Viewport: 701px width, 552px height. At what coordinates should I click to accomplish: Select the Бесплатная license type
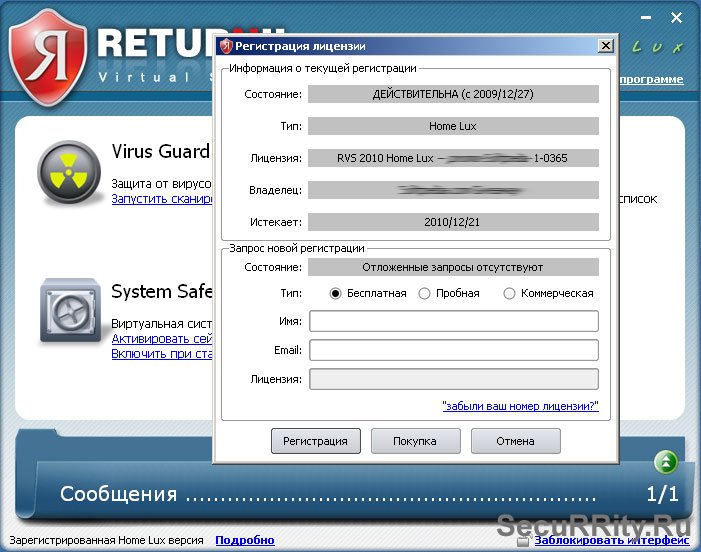(x=335, y=293)
